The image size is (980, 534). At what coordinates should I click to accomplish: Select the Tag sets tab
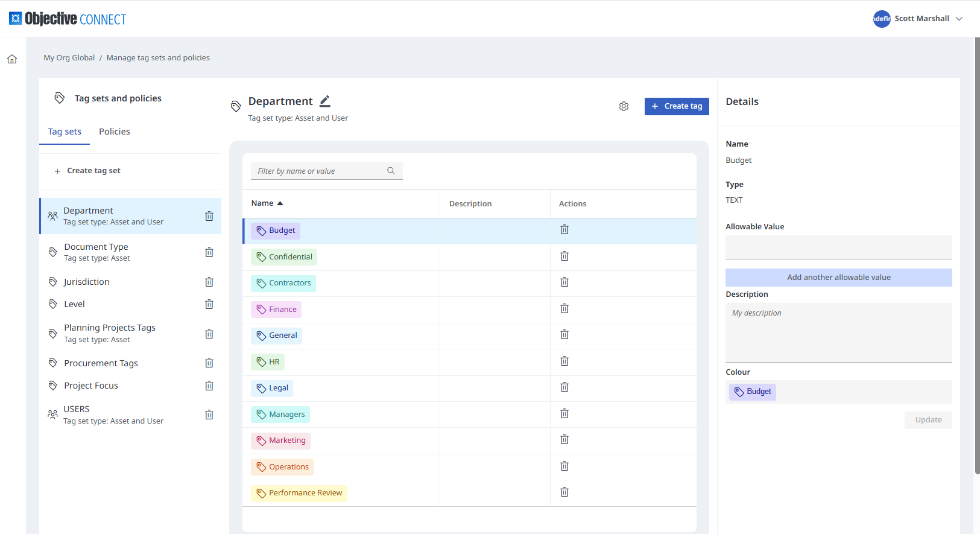coord(65,132)
